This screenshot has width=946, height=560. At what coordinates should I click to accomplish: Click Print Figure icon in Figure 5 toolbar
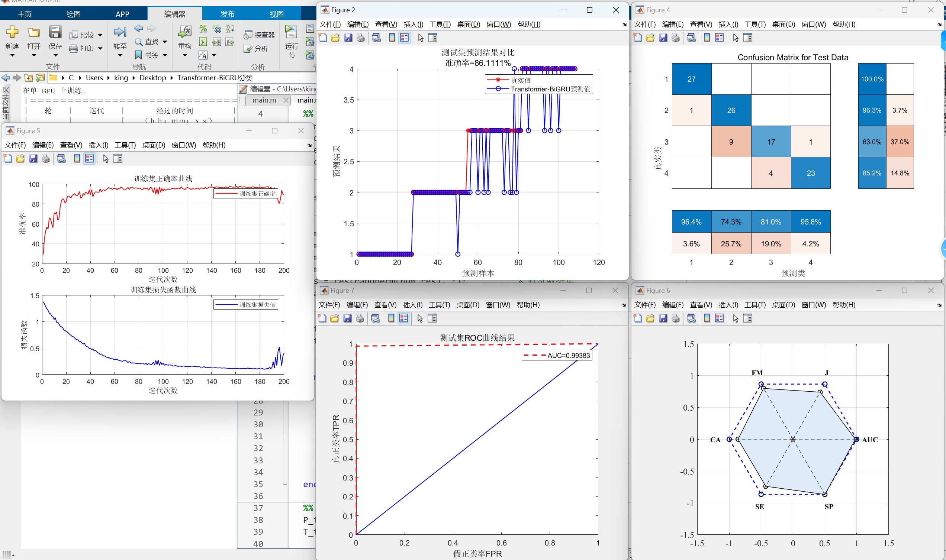click(x=46, y=159)
